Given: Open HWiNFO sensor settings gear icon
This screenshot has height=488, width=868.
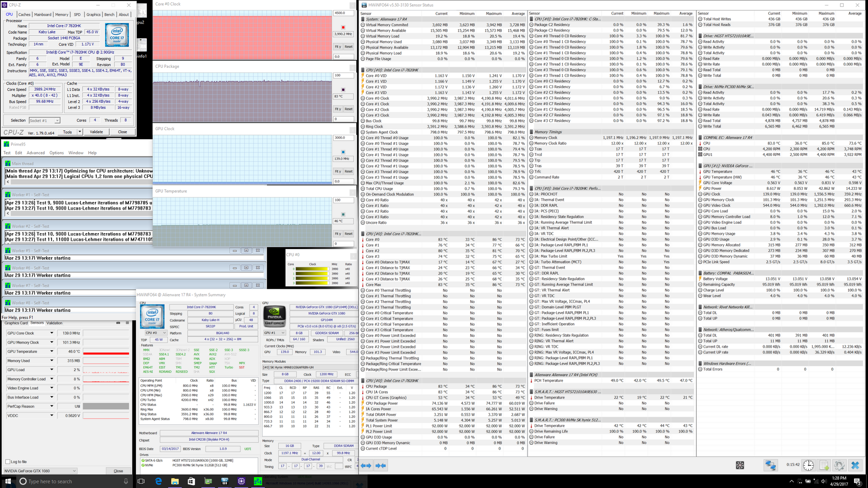Looking at the screenshot, I should pos(839,465).
